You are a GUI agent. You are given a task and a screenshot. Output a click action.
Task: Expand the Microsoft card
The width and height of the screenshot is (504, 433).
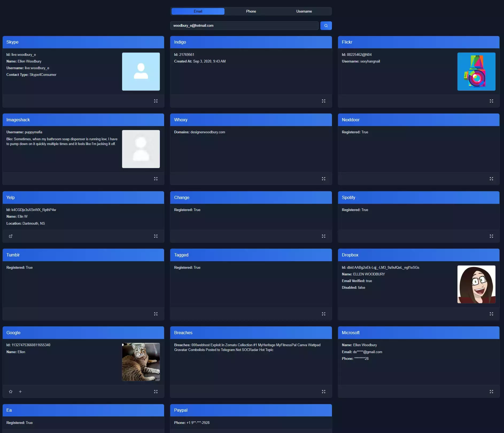(491, 392)
